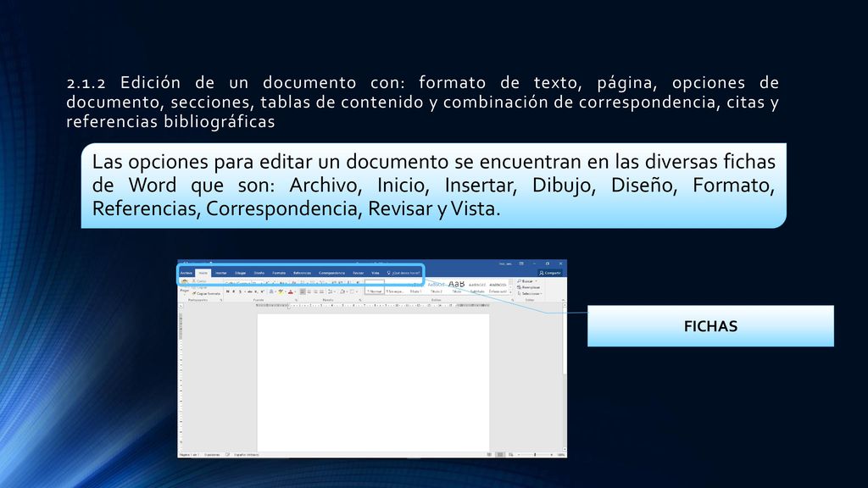This screenshot has width=868, height=488.
Task: Open Párrafo dialog launcher arrow
Action: 359,301
